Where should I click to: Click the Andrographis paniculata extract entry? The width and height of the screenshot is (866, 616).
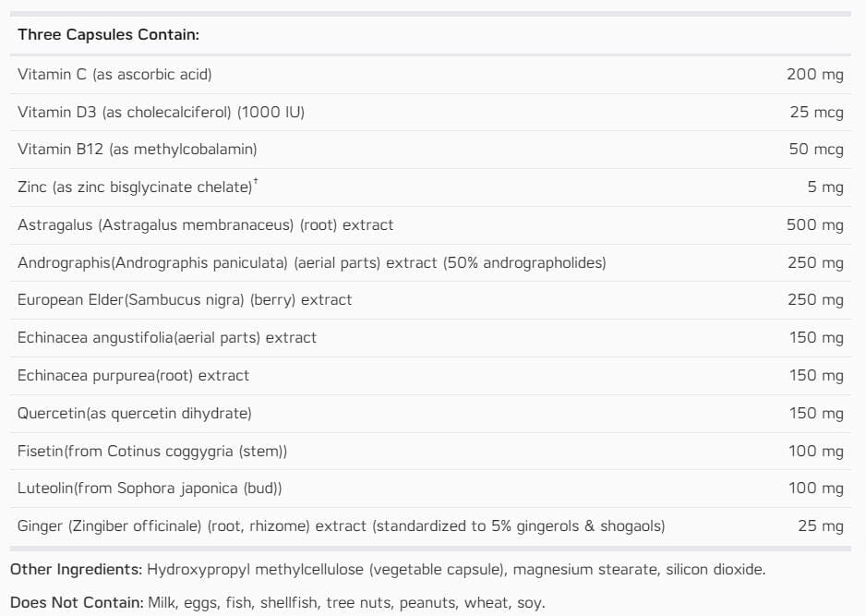[311, 262]
